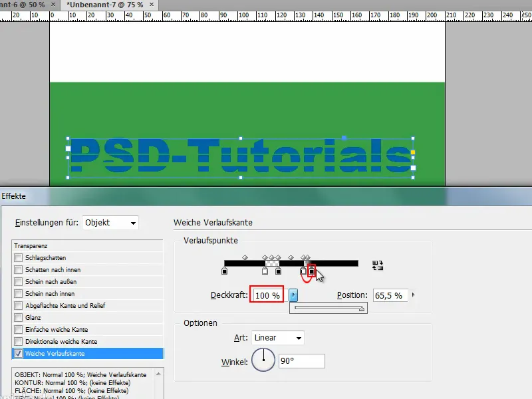Click the Winkel angle dial

pyautogui.click(x=263, y=360)
